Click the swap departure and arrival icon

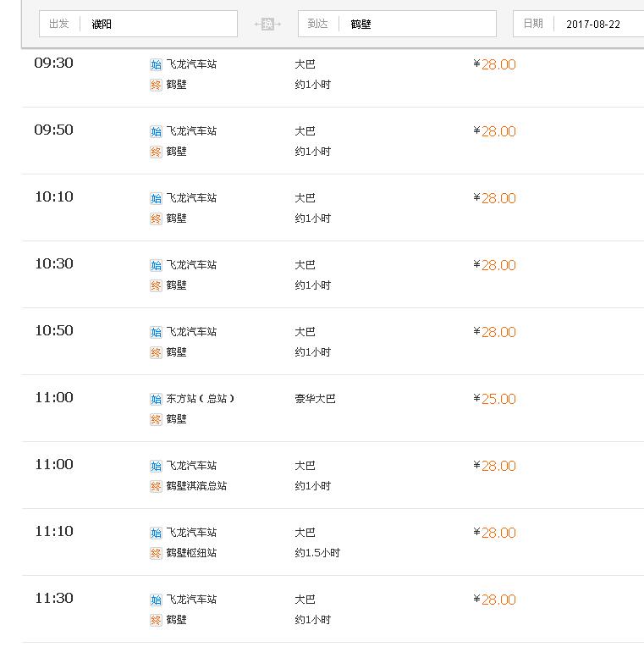[x=267, y=25]
